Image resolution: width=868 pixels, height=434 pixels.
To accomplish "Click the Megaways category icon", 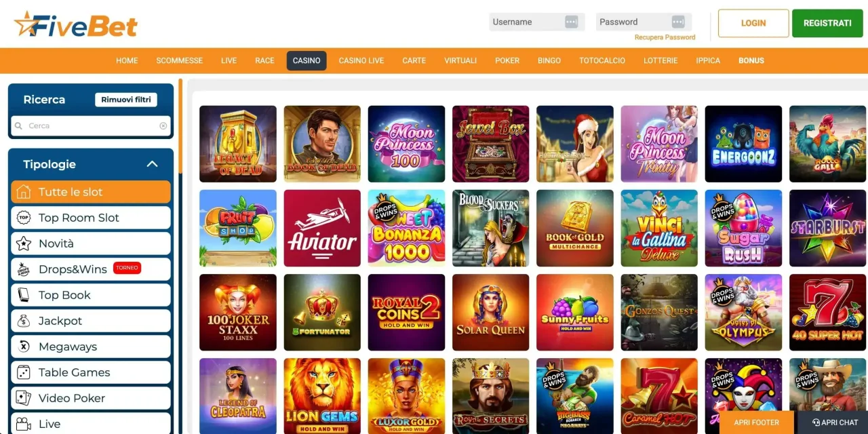I will tap(24, 347).
